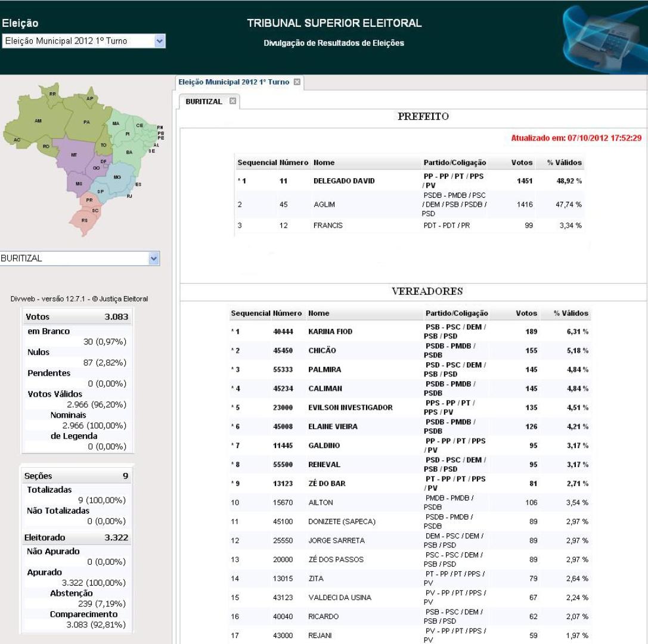Click the electronic voting machine banner image
648x644 pixels.
(604, 39)
